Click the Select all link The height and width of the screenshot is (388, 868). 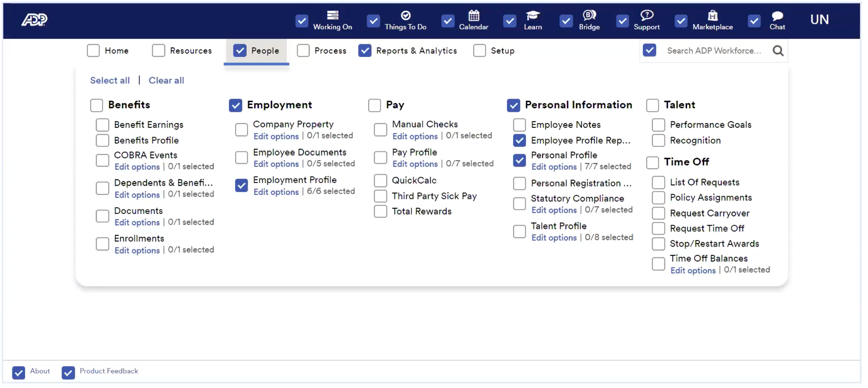pyautogui.click(x=110, y=80)
